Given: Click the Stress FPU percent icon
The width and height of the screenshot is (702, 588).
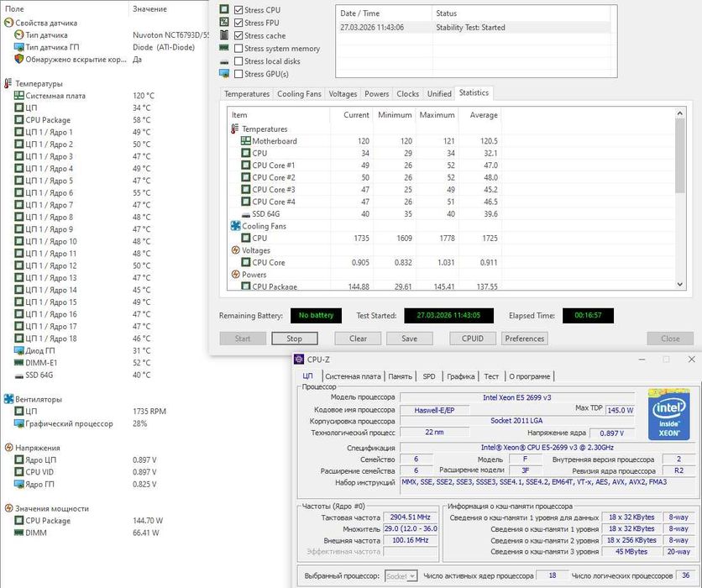Looking at the screenshot, I should pyautogui.click(x=224, y=22).
